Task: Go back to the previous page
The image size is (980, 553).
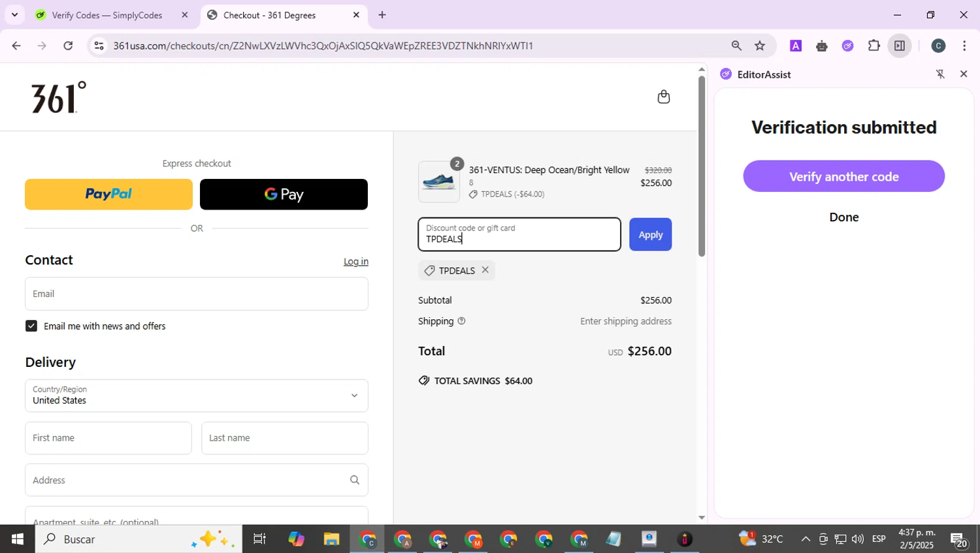Action: 16,46
